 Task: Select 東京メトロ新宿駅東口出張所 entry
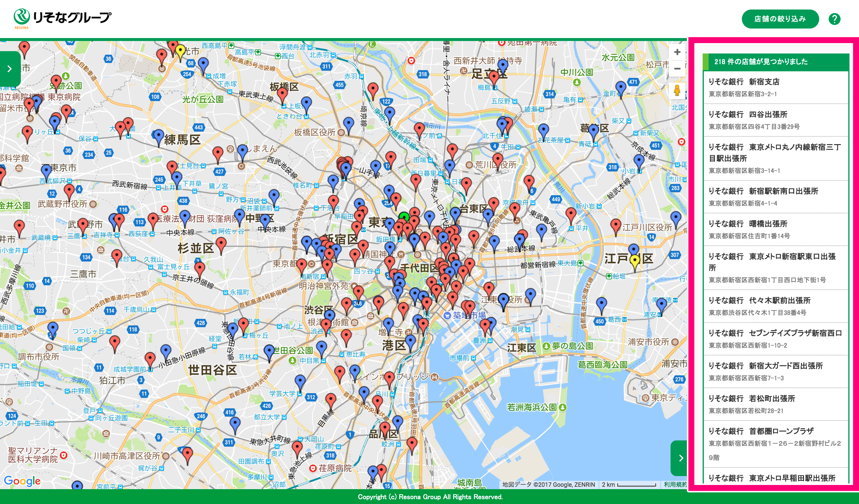click(x=776, y=267)
